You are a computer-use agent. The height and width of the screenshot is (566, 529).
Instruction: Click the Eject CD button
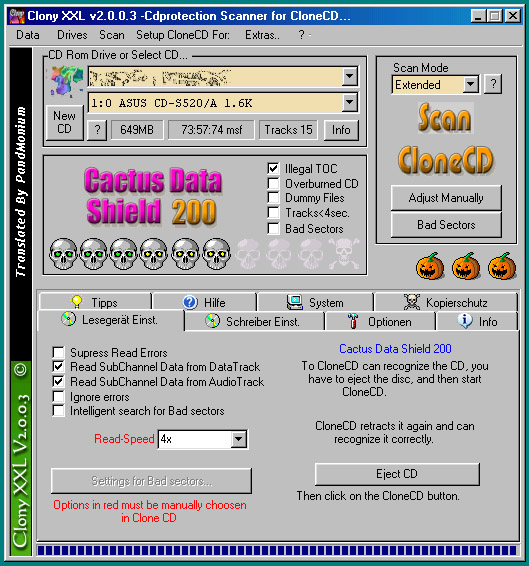tap(397, 474)
